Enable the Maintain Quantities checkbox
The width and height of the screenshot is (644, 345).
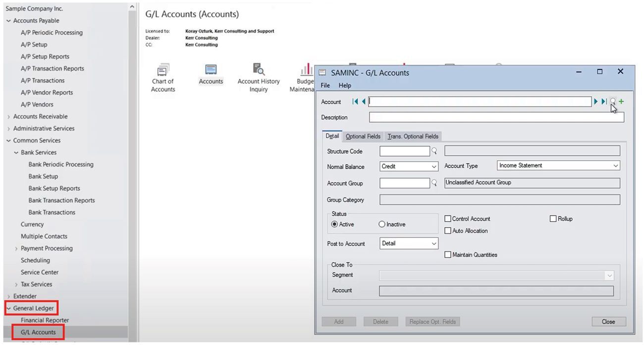point(448,255)
